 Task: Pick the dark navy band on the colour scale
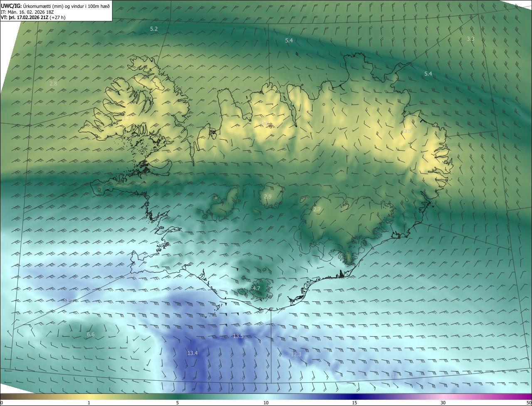(355, 397)
